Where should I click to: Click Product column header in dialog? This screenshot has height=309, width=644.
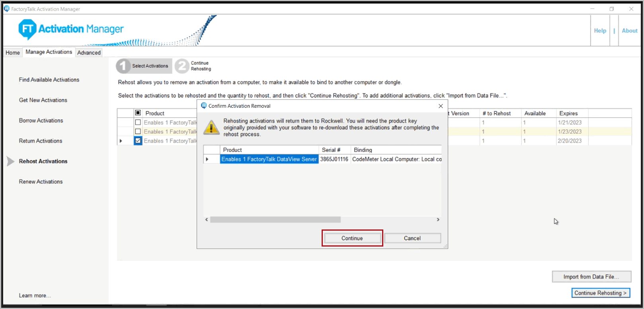269,150
